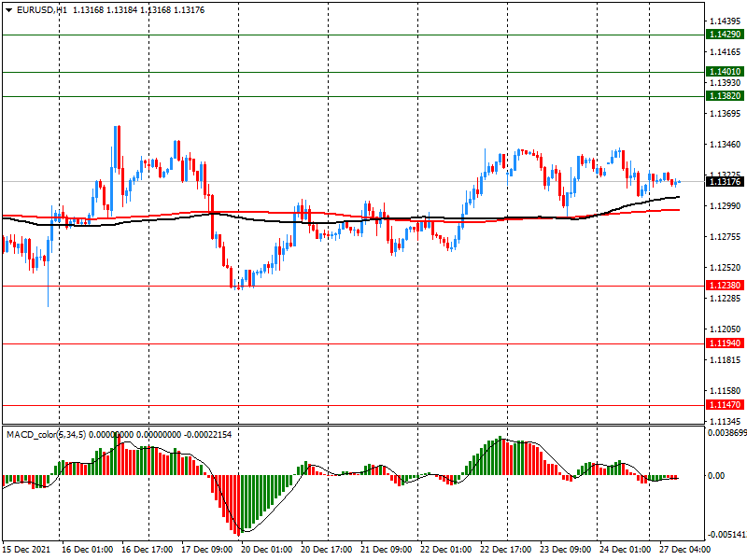Image resolution: width=747 pixels, height=560 pixels.
Task: Click the 20 Dec 01:00 time label
Action: click(x=267, y=550)
